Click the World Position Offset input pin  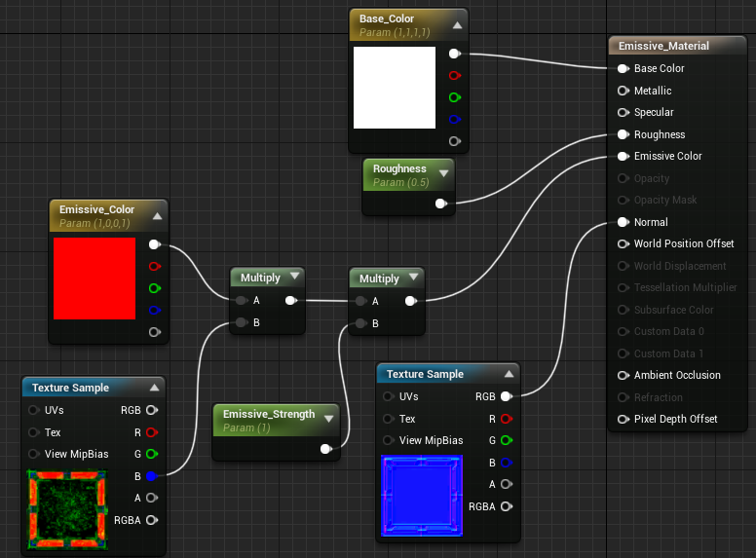(x=624, y=243)
